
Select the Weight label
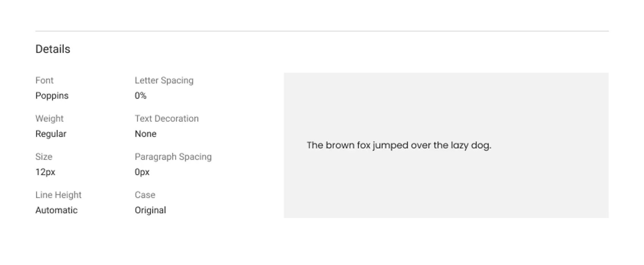tap(49, 118)
